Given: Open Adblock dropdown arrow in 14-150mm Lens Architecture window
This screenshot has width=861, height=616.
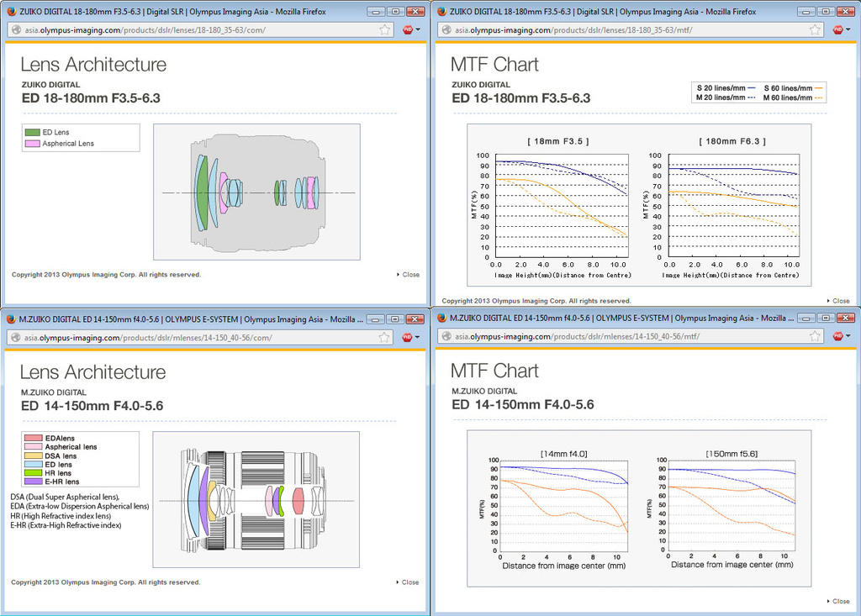Looking at the screenshot, I should coord(417,338).
